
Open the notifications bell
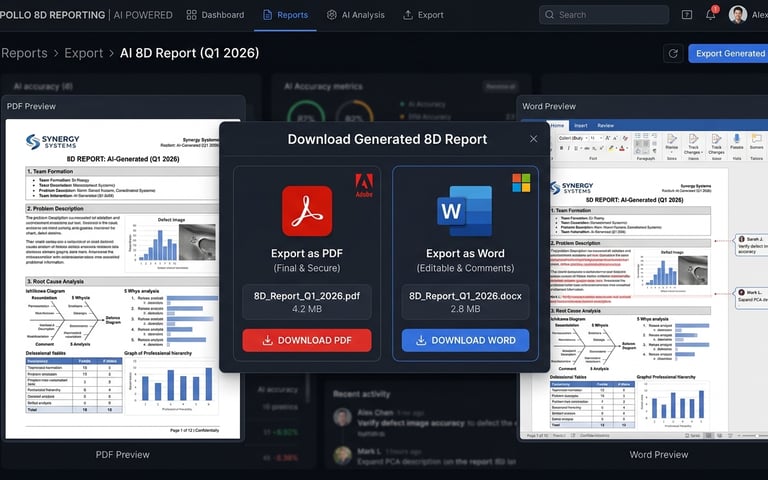pos(711,15)
